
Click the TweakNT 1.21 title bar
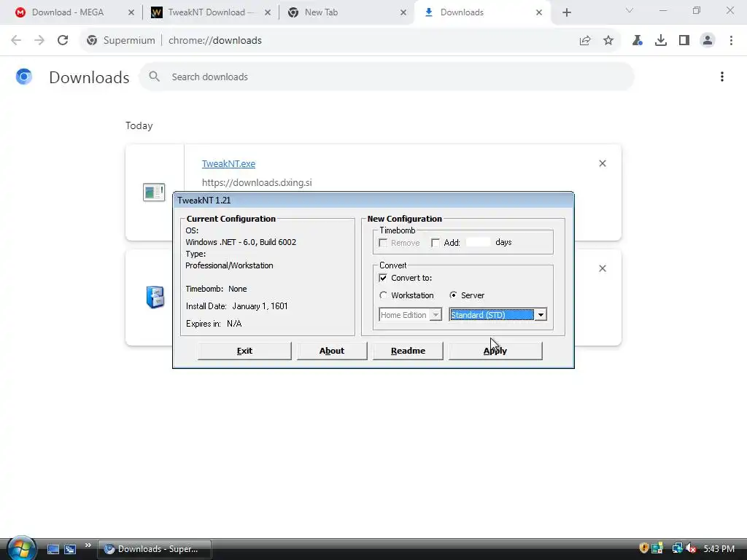[373, 201]
